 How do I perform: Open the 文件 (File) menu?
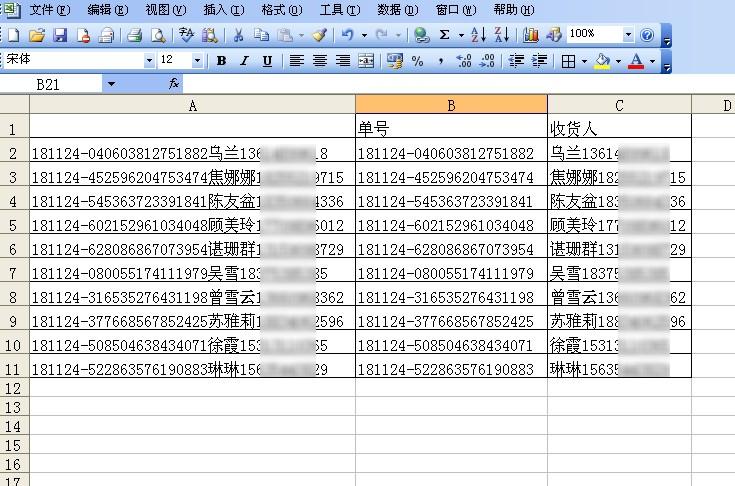(50, 9)
